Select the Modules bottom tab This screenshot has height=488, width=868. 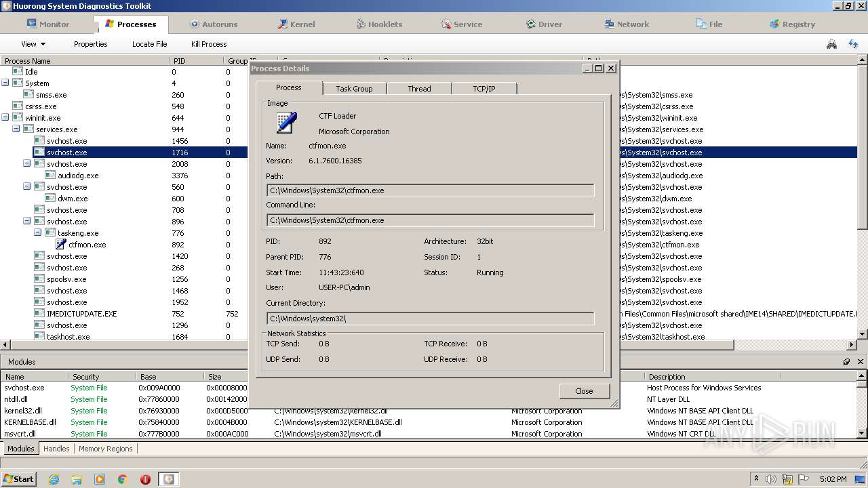(20, 449)
